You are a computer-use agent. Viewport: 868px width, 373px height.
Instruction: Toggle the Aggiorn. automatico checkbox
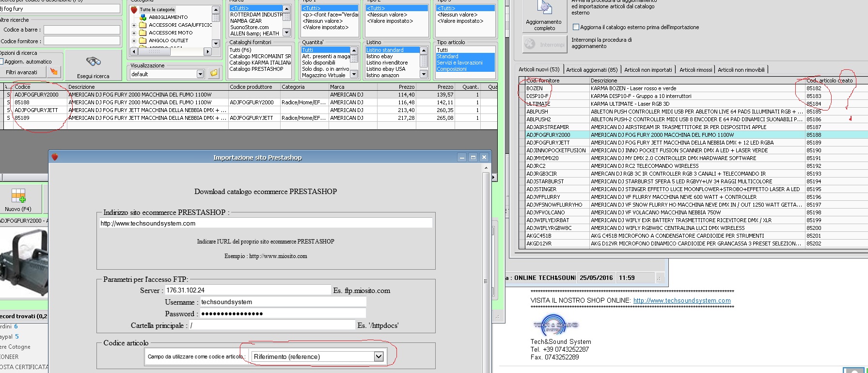tap(1, 62)
